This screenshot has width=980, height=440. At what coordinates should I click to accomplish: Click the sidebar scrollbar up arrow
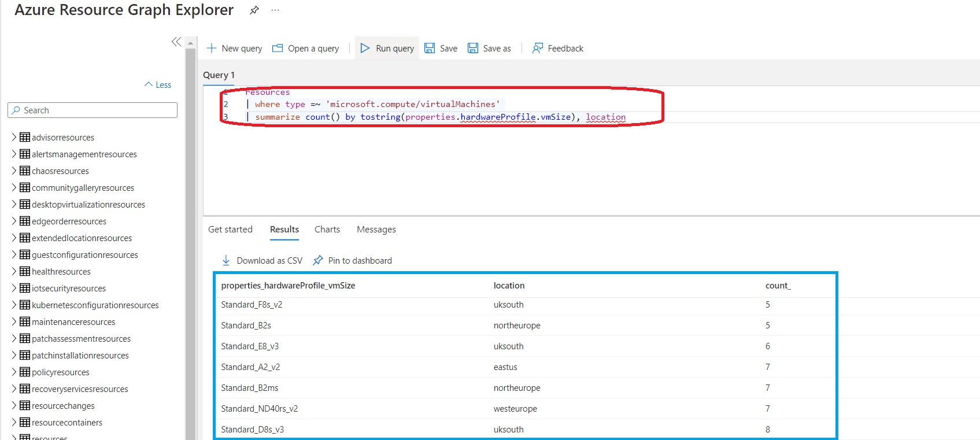tap(190, 43)
